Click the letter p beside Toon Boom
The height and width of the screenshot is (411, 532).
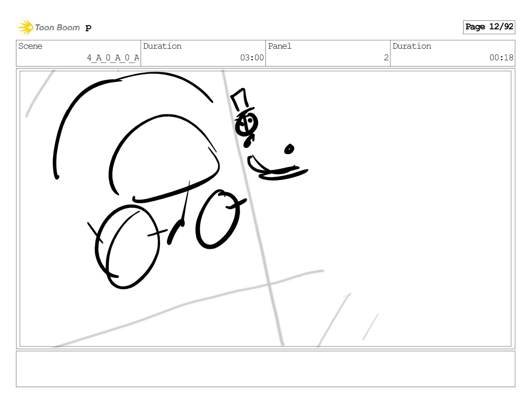[x=88, y=28]
